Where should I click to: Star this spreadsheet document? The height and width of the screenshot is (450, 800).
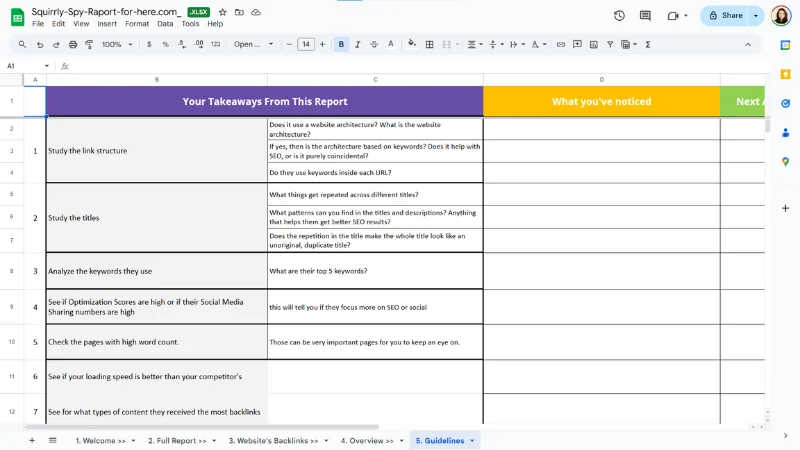(222, 11)
